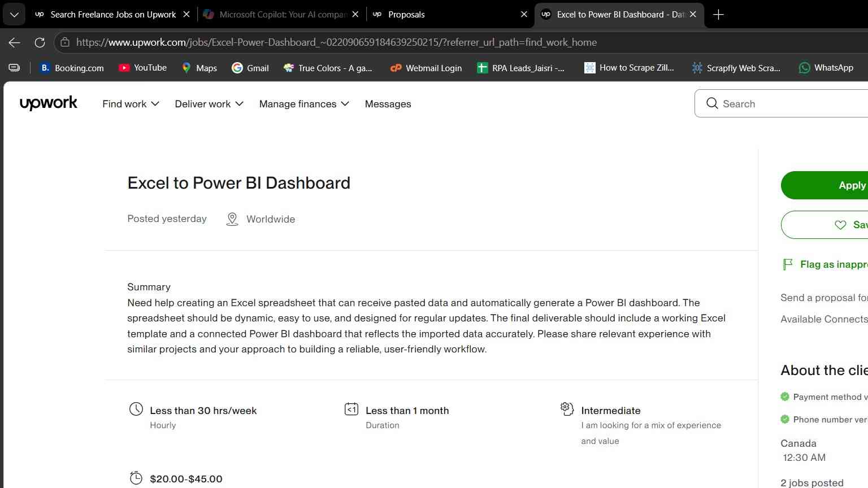Open the YouTube bookmark
The width and height of the screenshot is (868, 488).
tap(142, 68)
